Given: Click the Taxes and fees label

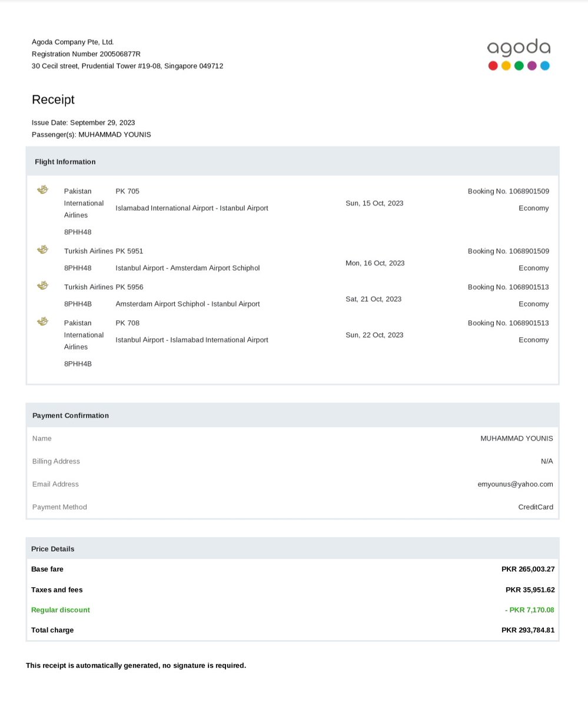Looking at the screenshot, I should [x=57, y=590].
